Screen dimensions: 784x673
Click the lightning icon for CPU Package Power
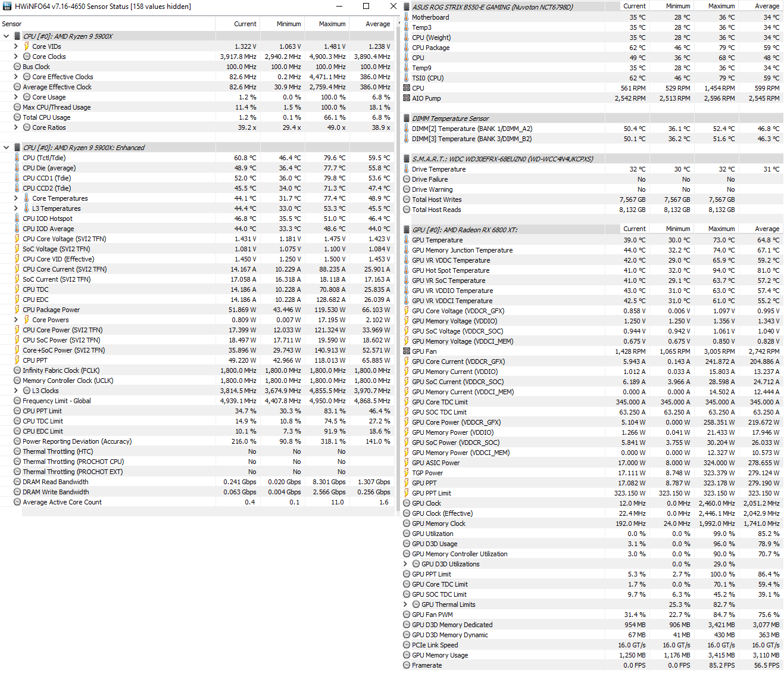point(17,310)
